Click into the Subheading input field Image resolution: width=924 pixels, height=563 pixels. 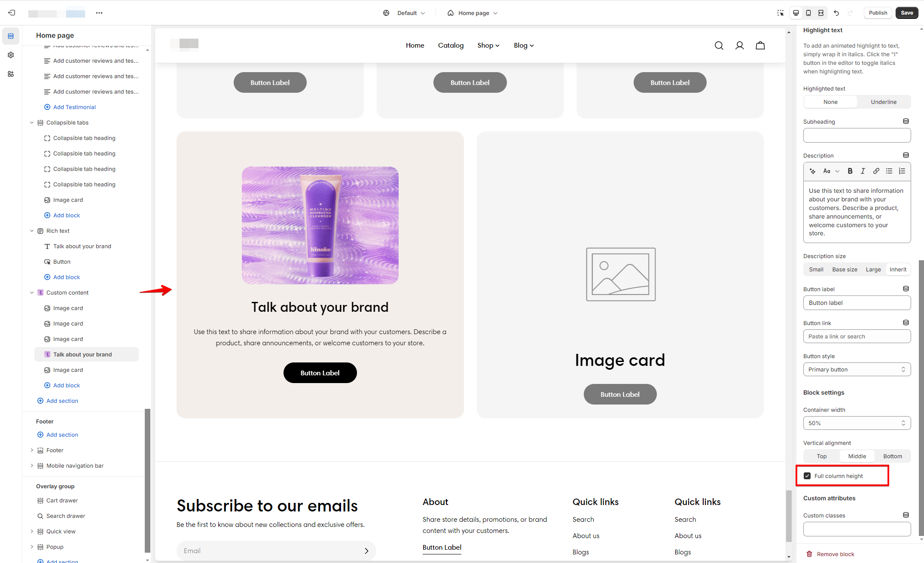857,135
